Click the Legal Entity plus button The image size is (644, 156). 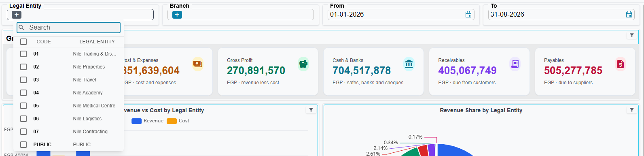point(16,15)
